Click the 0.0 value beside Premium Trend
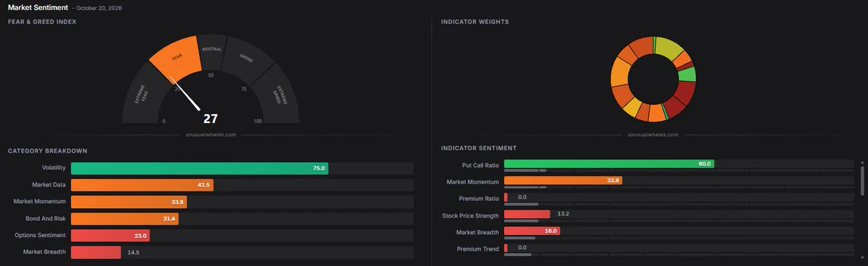The image size is (868, 266). [522, 248]
